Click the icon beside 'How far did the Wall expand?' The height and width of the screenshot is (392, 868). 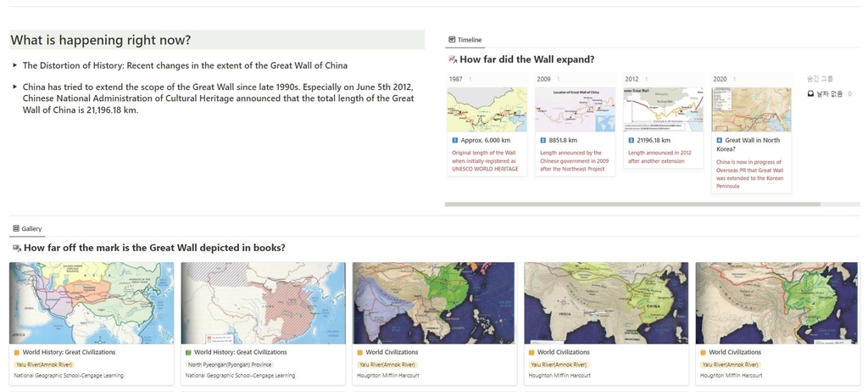click(x=452, y=59)
